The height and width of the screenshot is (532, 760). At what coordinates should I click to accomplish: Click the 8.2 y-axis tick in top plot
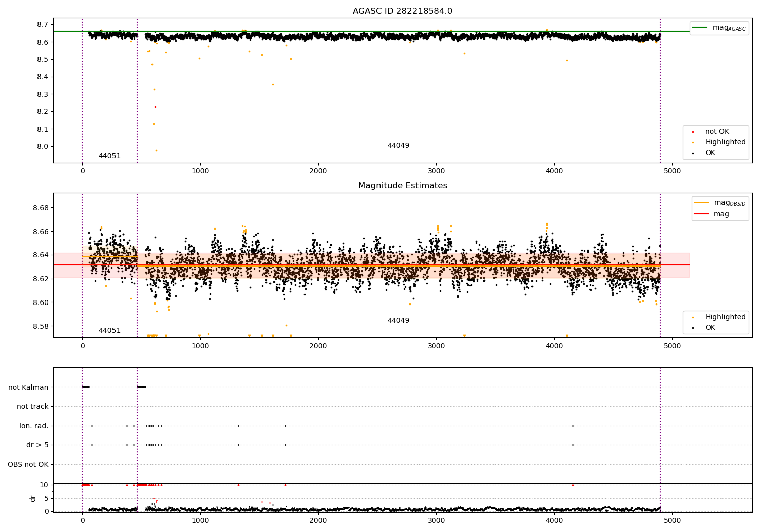[x=43, y=112]
